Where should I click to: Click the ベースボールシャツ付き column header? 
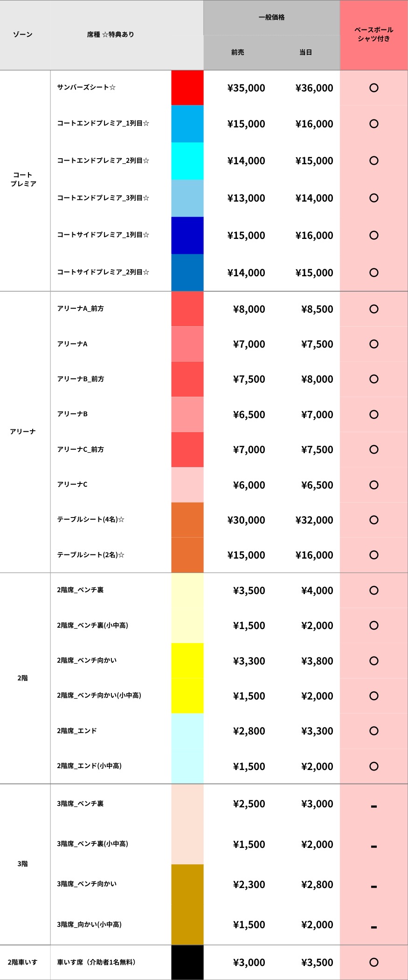click(x=373, y=35)
